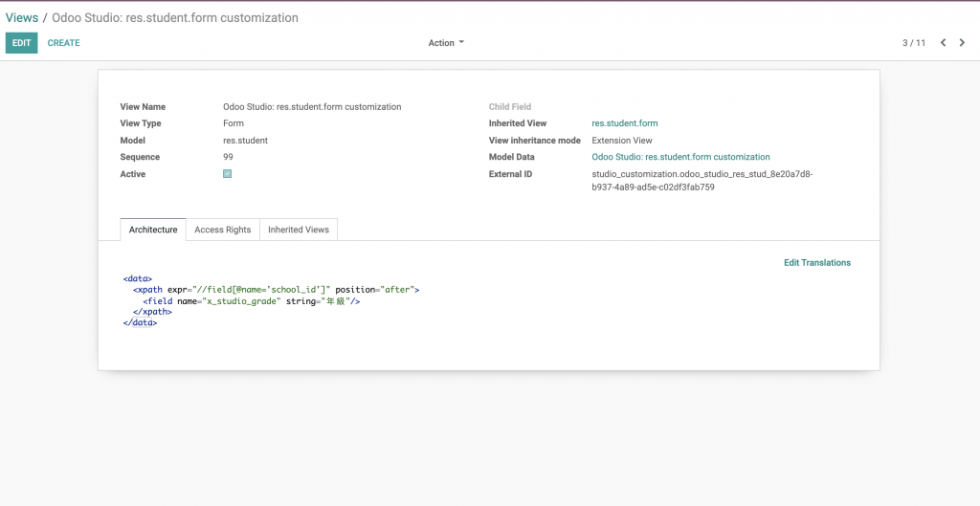Click the Edit Translations link

tap(816, 263)
